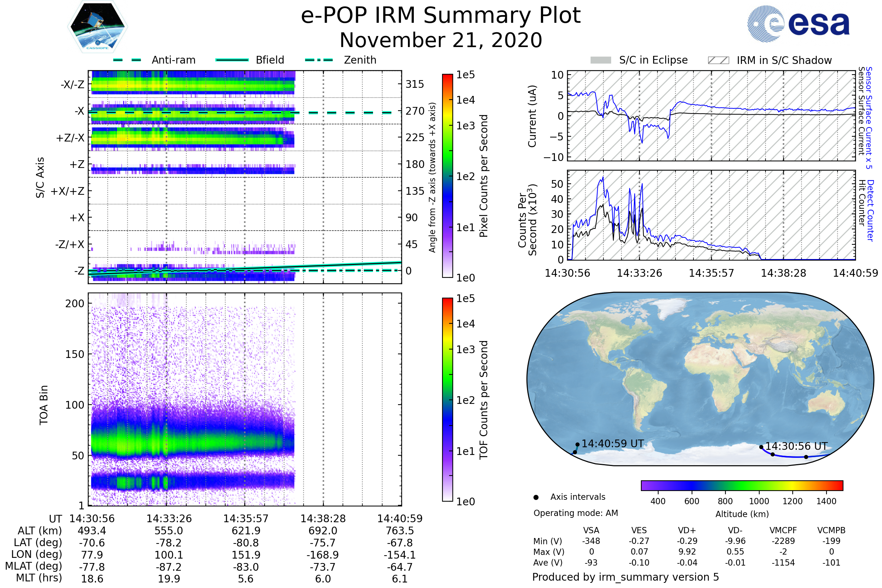Screen dimensions: 882x588
Task: Click the 14:40:59 UT label on the map
Action: [x=612, y=444]
